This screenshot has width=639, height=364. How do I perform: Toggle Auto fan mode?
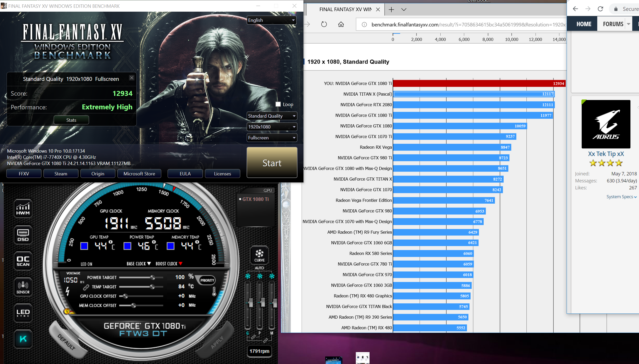tap(259, 268)
